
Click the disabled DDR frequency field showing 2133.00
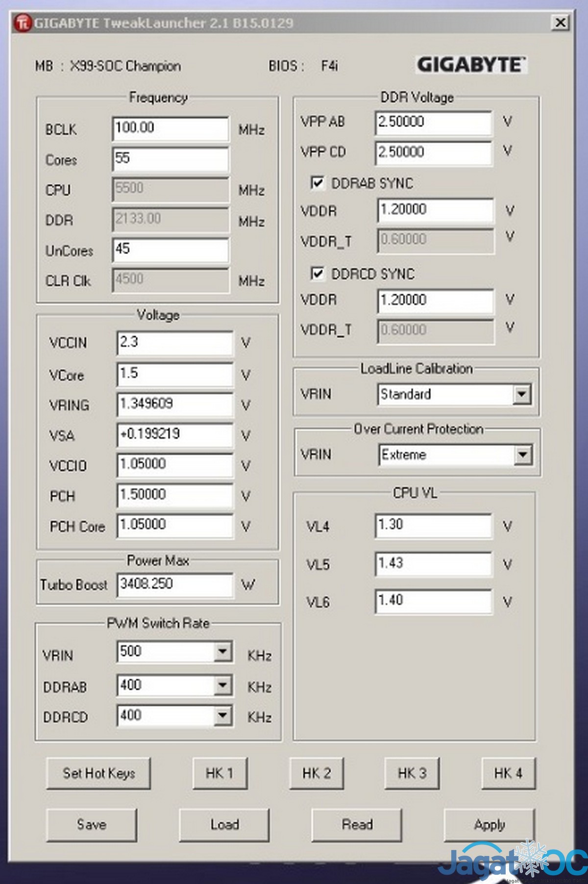[171, 220]
